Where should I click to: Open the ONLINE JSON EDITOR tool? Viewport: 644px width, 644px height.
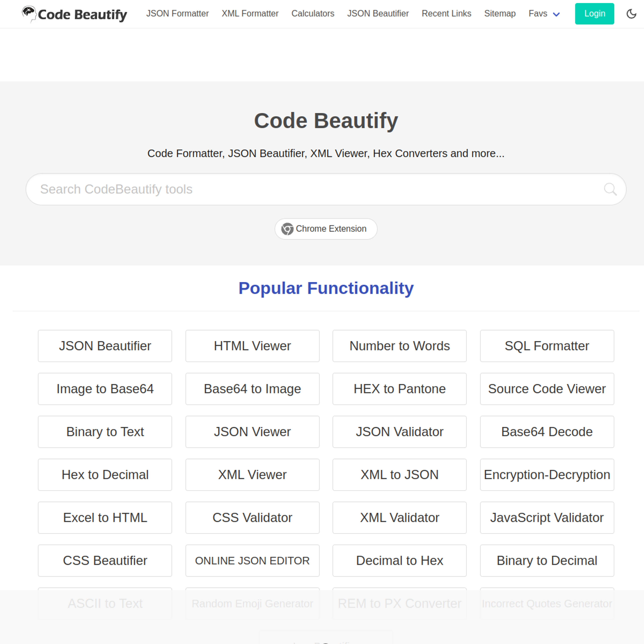[x=252, y=561]
